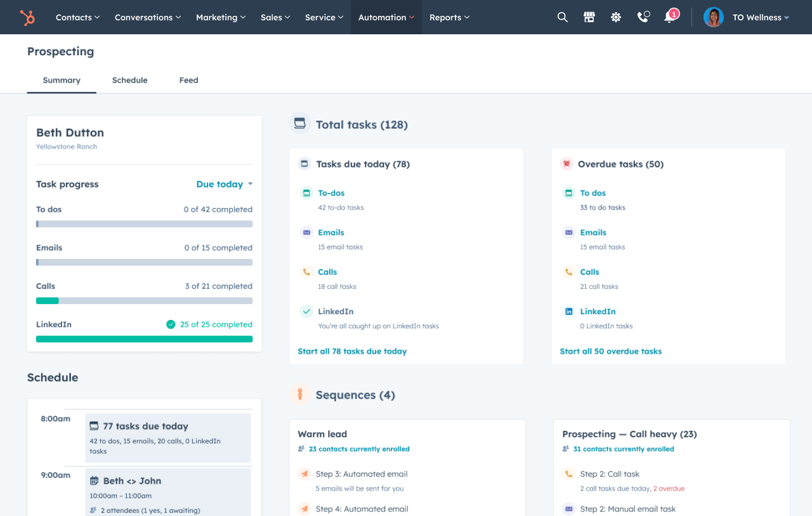Switch to the Schedule tab

129,80
